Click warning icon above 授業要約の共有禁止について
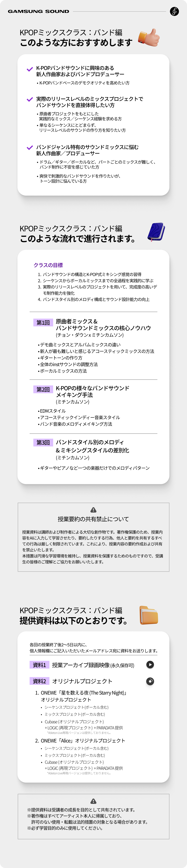The image size is (187, 868). [x=93, y=510]
